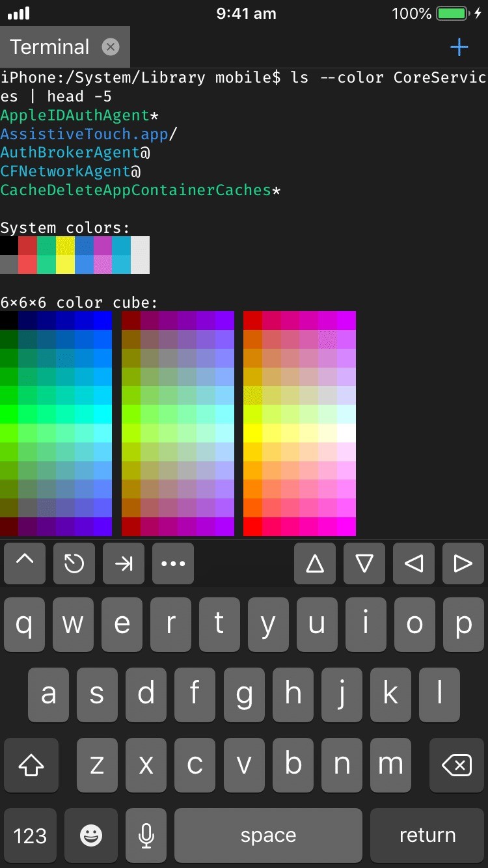
Task: Tap the right arrow triangle key
Action: click(x=463, y=563)
